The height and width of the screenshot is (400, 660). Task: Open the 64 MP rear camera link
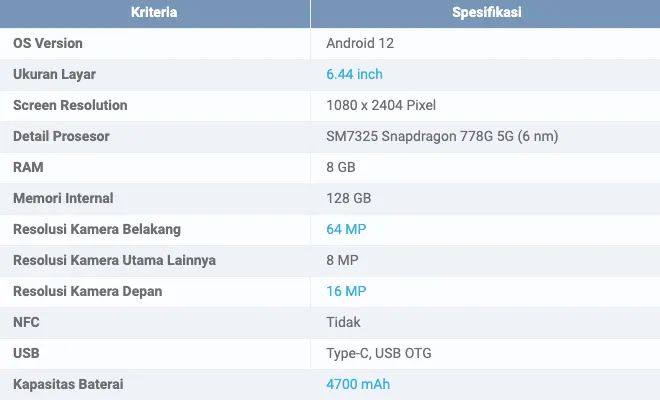click(346, 229)
